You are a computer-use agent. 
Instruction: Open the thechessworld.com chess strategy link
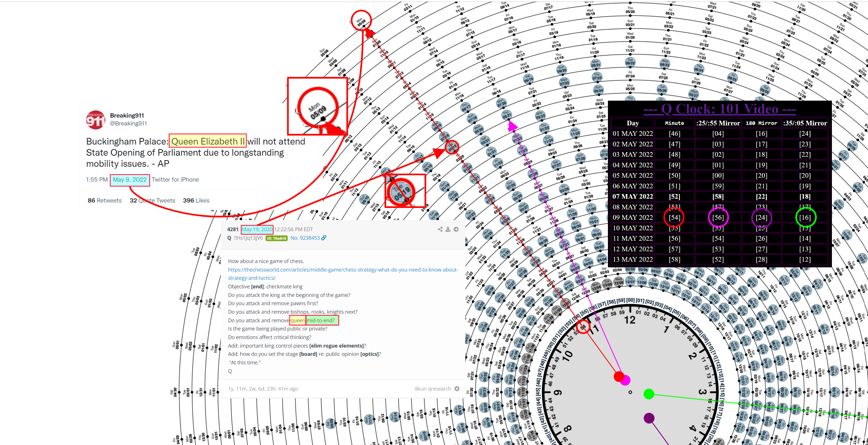(x=343, y=274)
